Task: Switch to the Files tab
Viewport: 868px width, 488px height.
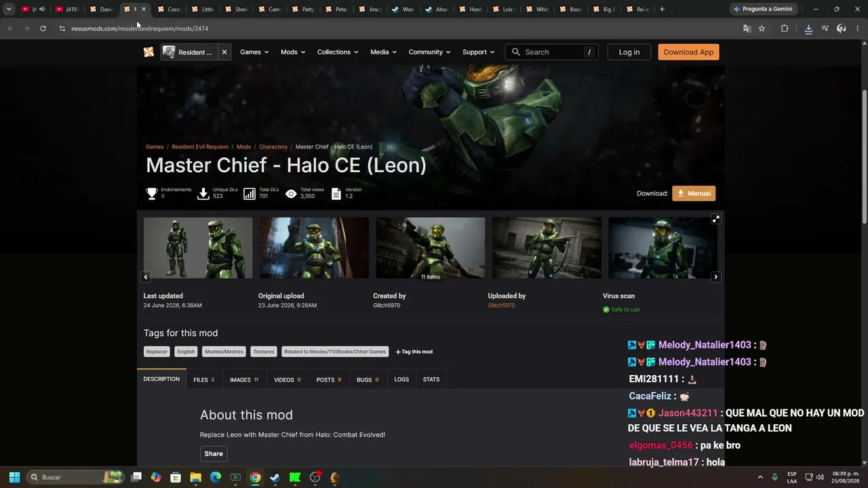Action: tap(203, 380)
